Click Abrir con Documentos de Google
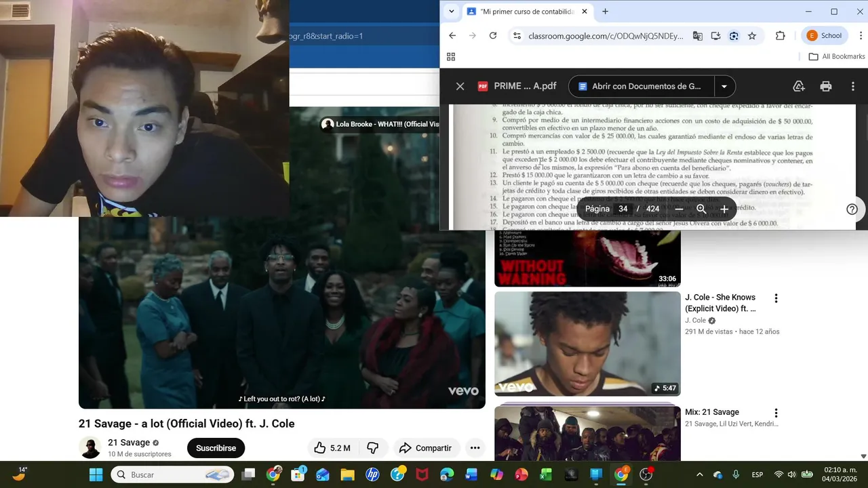Image resolution: width=868 pixels, height=488 pixels. point(641,86)
